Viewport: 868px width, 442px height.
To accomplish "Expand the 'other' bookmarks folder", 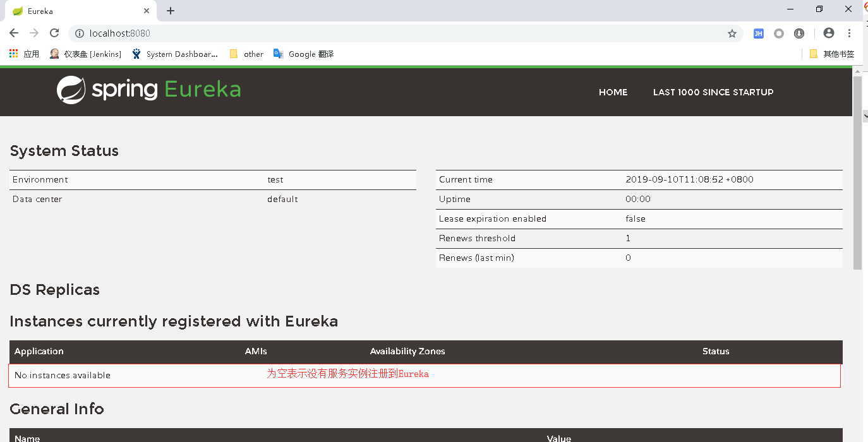I will [246, 54].
